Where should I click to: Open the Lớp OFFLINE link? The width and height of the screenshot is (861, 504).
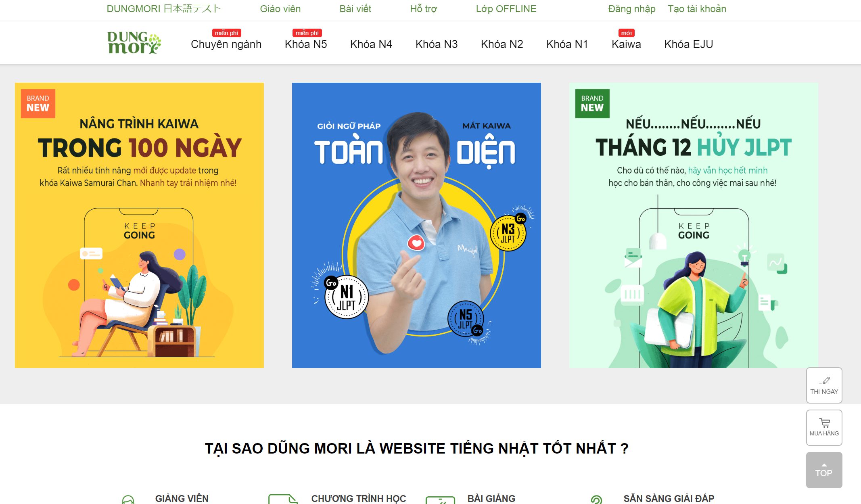506,9
